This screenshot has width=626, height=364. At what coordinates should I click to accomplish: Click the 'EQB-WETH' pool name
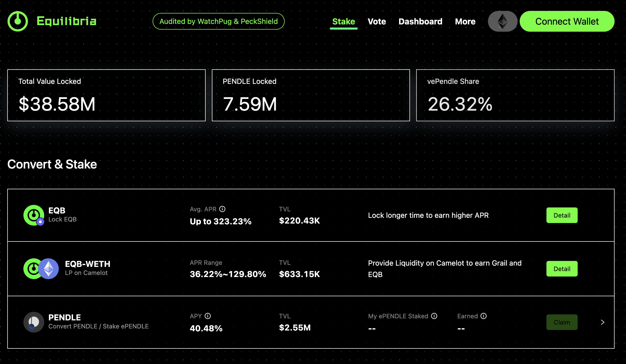[88, 264]
